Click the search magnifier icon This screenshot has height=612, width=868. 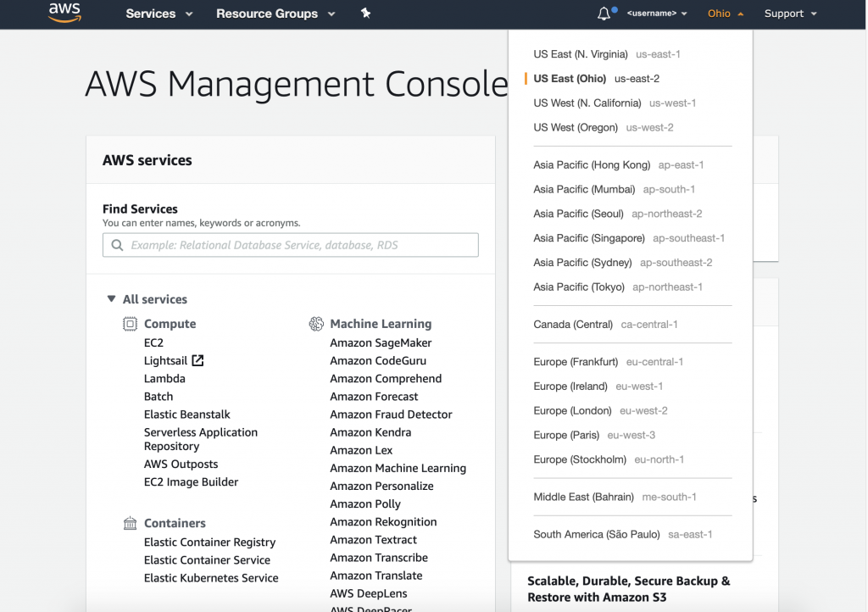pos(116,245)
